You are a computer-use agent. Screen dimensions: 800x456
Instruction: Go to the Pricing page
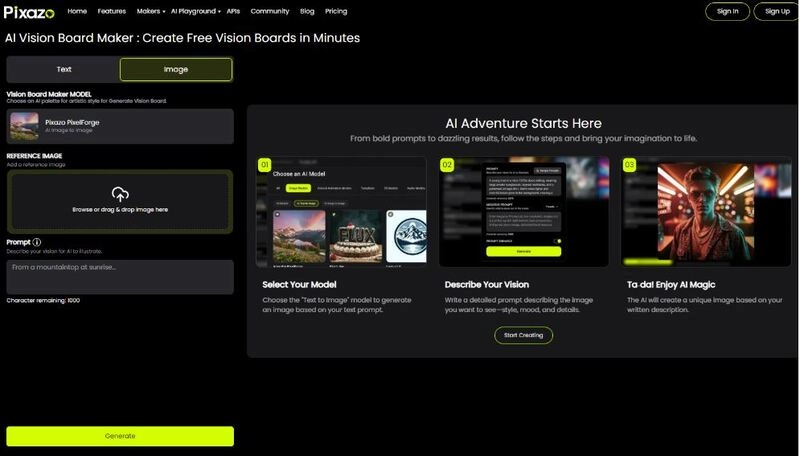click(x=336, y=11)
